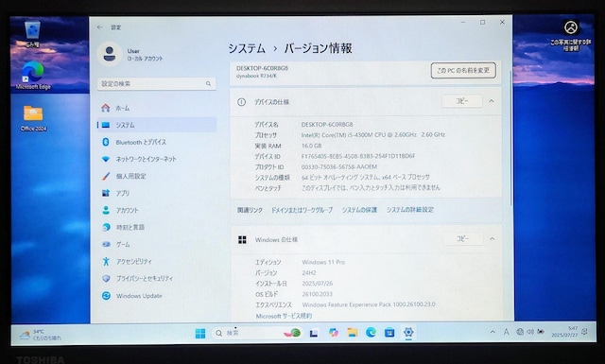Open the clock showing 2025/07/27

[x=564, y=332]
